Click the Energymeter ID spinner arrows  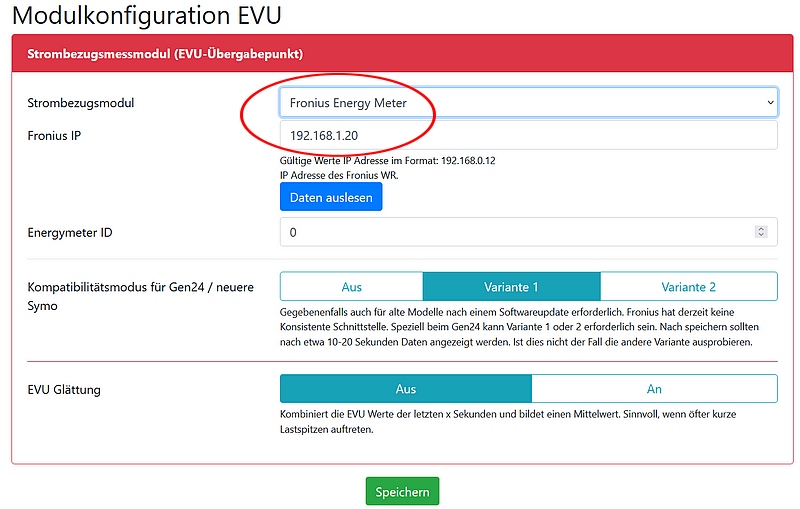761,232
